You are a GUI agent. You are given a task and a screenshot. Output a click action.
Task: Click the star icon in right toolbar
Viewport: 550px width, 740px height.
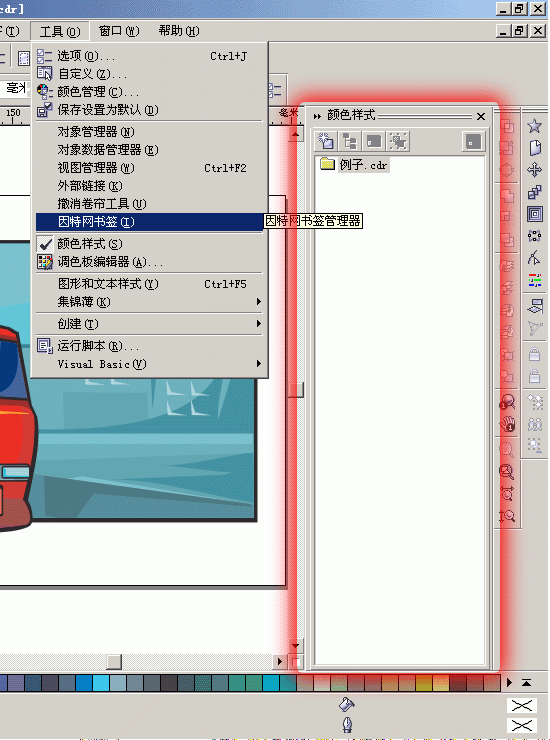tap(534, 126)
